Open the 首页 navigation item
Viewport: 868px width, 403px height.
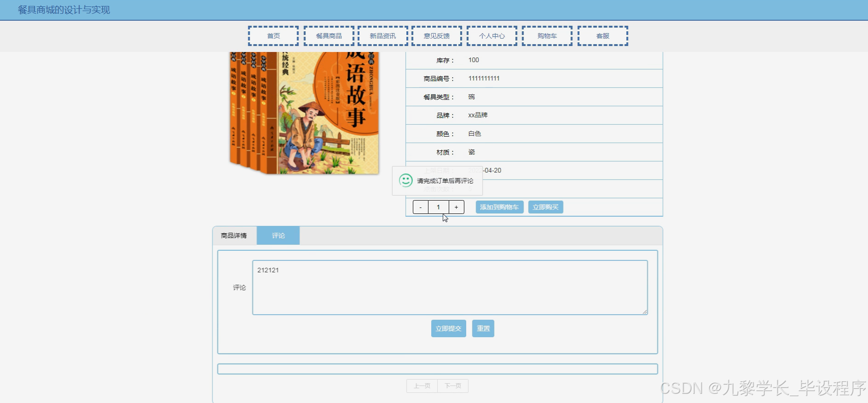[x=273, y=36]
